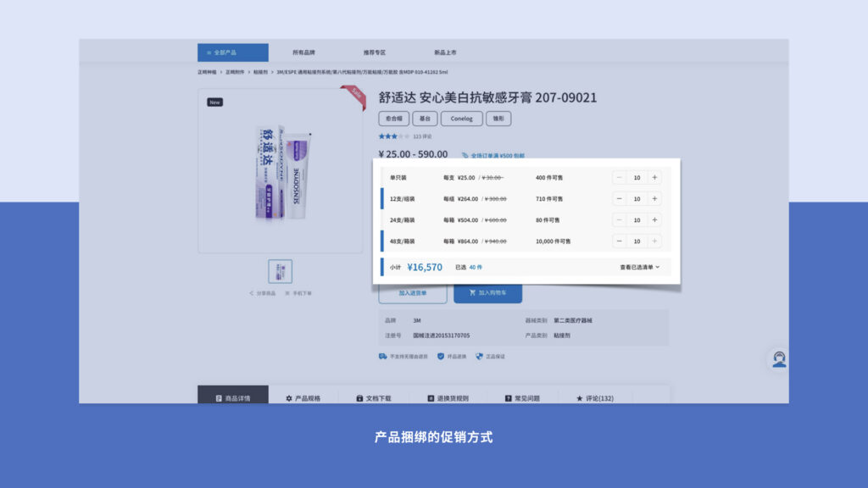Click the 710 件可售 stock text
This screenshot has height=488, width=868.
[549, 198]
